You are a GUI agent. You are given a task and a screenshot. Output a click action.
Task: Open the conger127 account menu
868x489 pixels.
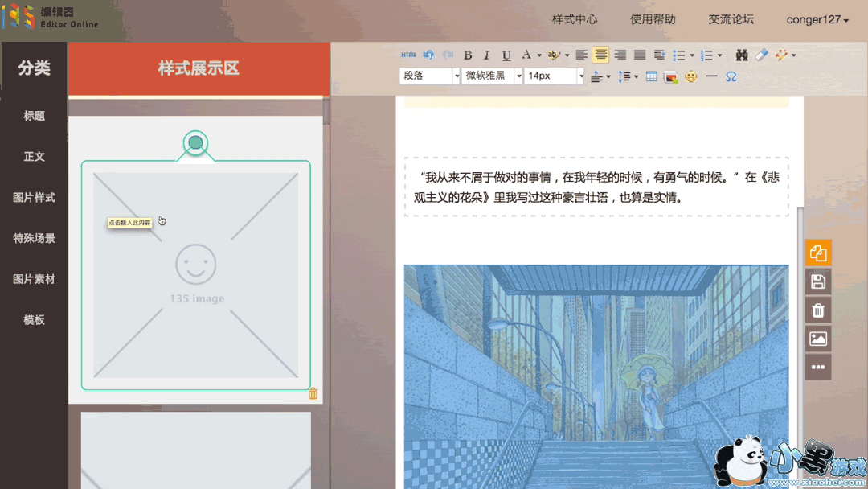pyautogui.click(x=817, y=19)
